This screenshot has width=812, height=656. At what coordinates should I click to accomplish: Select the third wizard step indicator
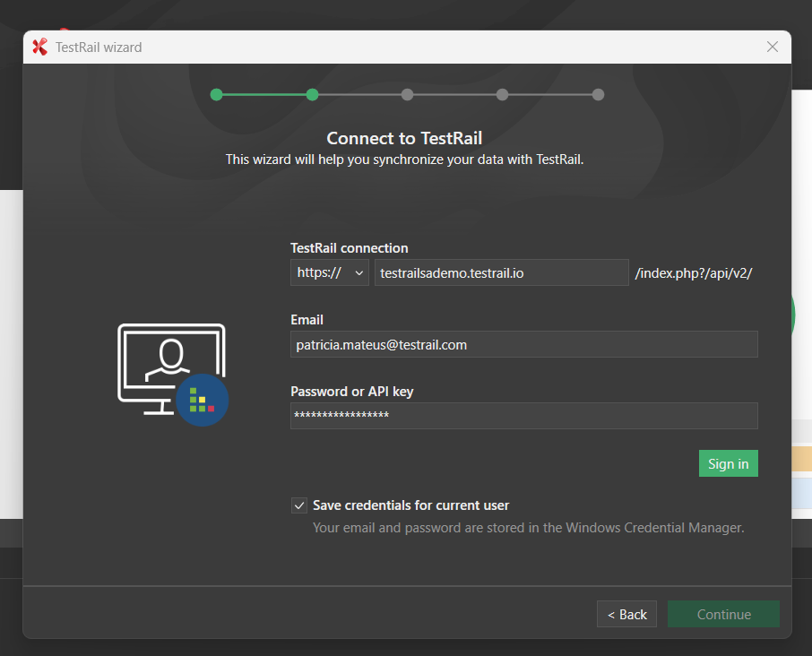(x=407, y=94)
